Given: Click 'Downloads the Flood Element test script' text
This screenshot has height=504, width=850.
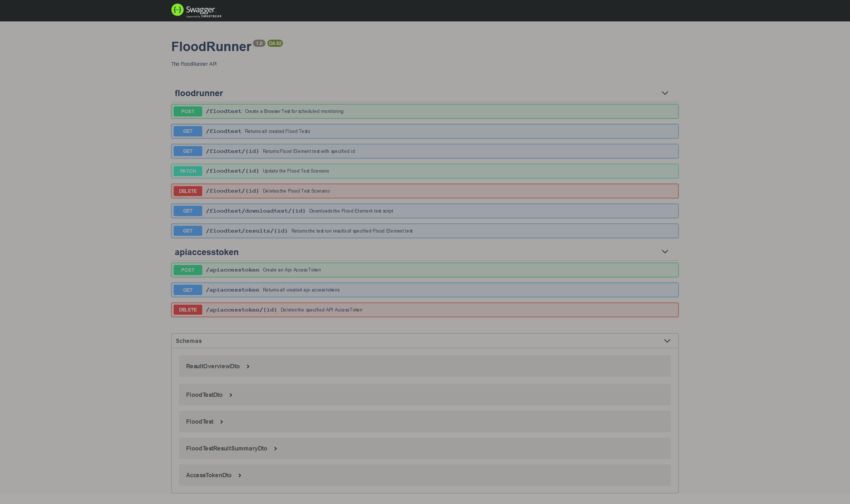Looking at the screenshot, I should pyautogui.click(x=351, y=211).
